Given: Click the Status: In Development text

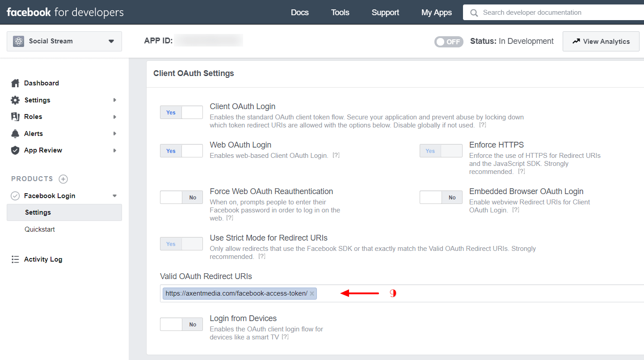Looking at the screenshot, I should 512,41.
